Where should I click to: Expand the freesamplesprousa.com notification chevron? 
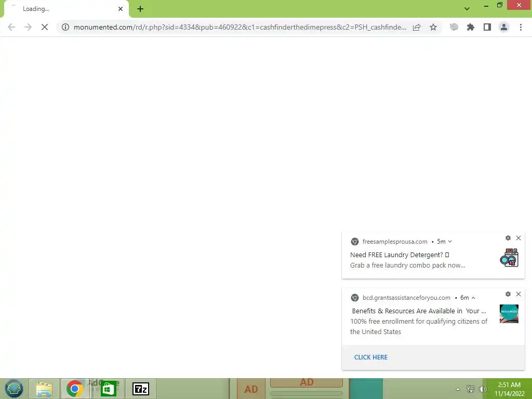[450, 242]
